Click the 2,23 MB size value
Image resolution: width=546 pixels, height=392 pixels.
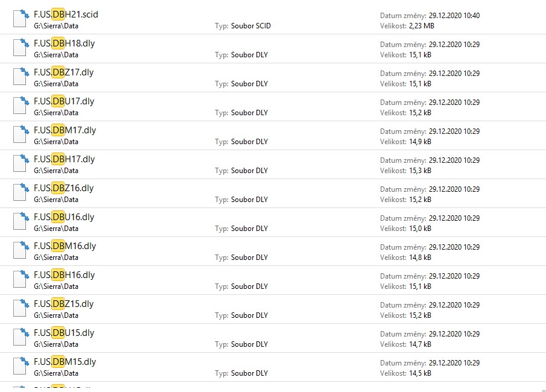click(422, 26)
